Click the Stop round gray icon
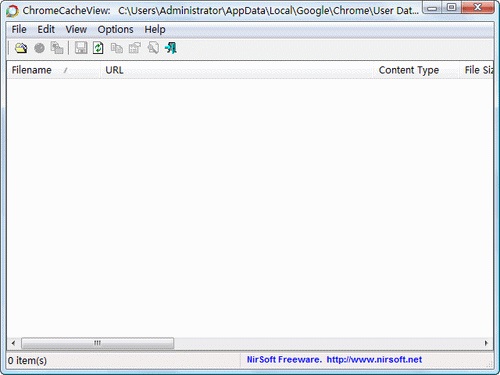 (x=39, y=48)
